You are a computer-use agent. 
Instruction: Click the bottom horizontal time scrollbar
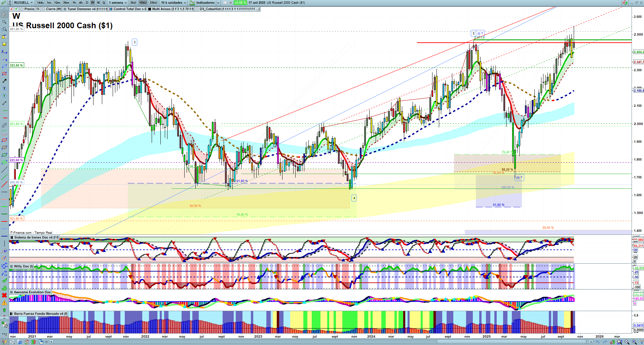click(x=321, y=342)
